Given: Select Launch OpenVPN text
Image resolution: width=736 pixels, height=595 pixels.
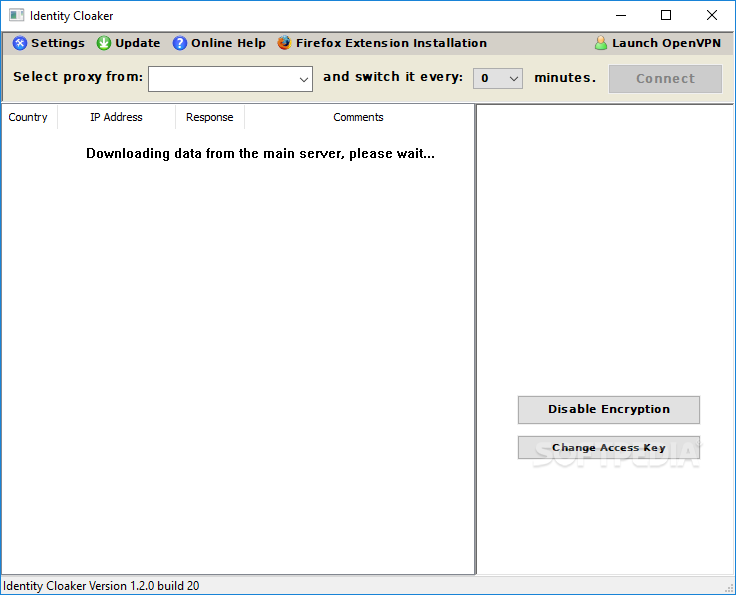Looking at the screenshot, I should [x=666, y=43].
